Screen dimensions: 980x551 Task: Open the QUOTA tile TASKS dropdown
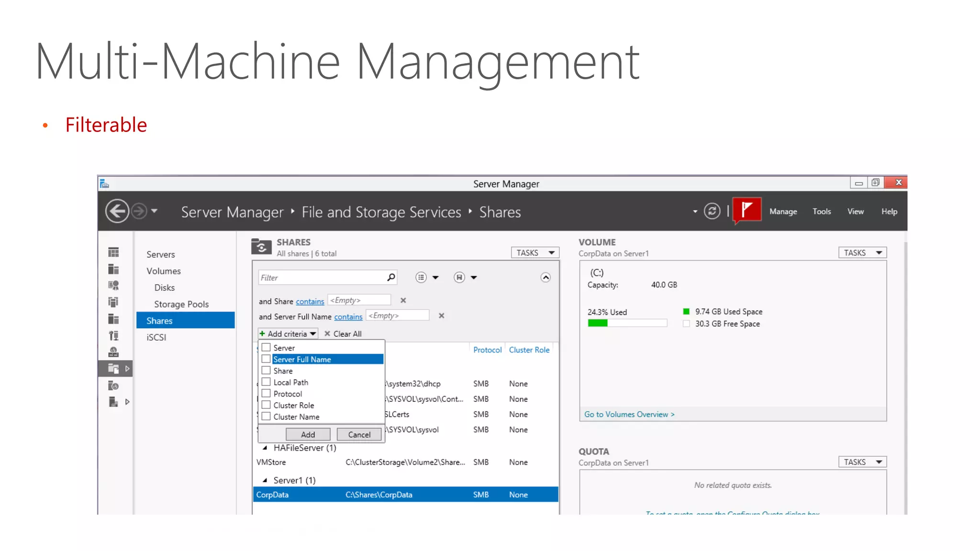click(x=862, y=462)
